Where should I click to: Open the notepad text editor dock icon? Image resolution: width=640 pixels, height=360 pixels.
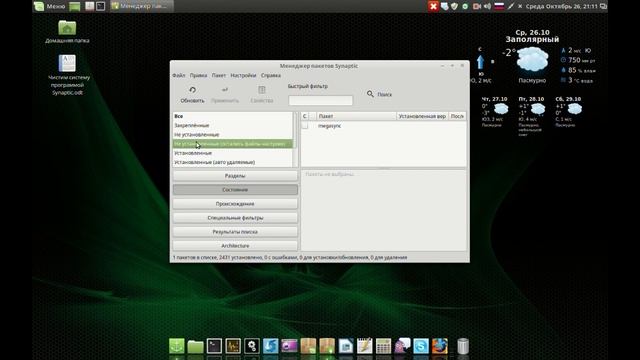pos(364,346)
